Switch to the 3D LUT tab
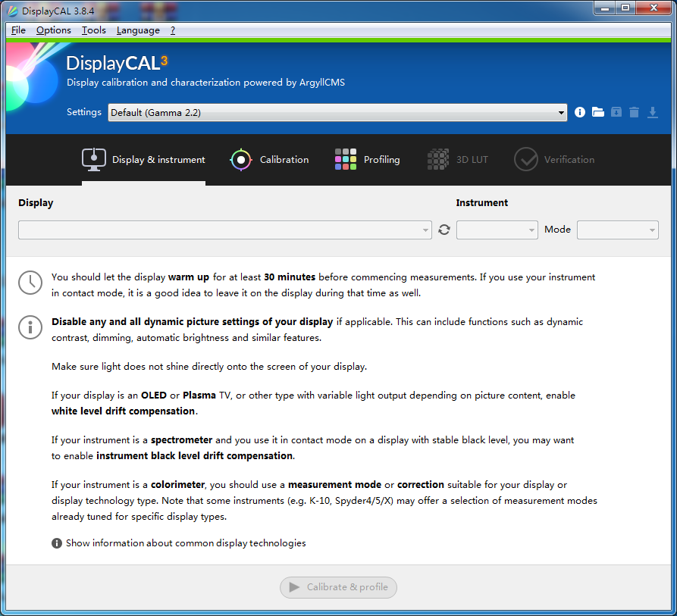Screen dimensions: 677x616 [x=458, y=160]
